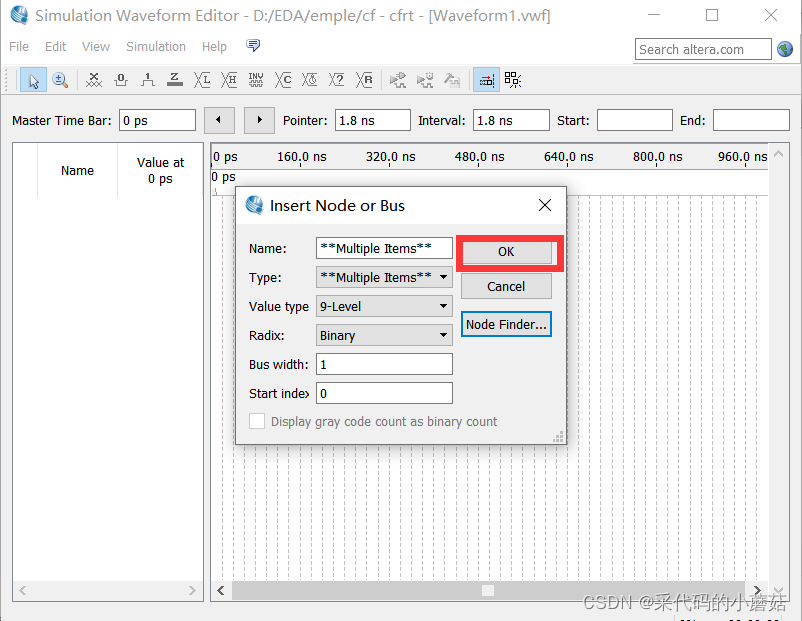
Task: Confirm with the OK button
Action: click(x=506, y=252)
